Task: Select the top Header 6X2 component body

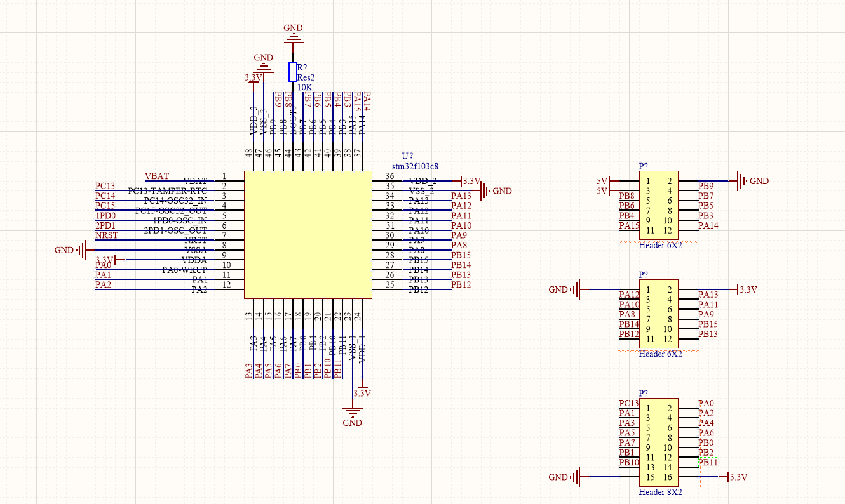Action: pyautogui.click(x=658, y=206)
